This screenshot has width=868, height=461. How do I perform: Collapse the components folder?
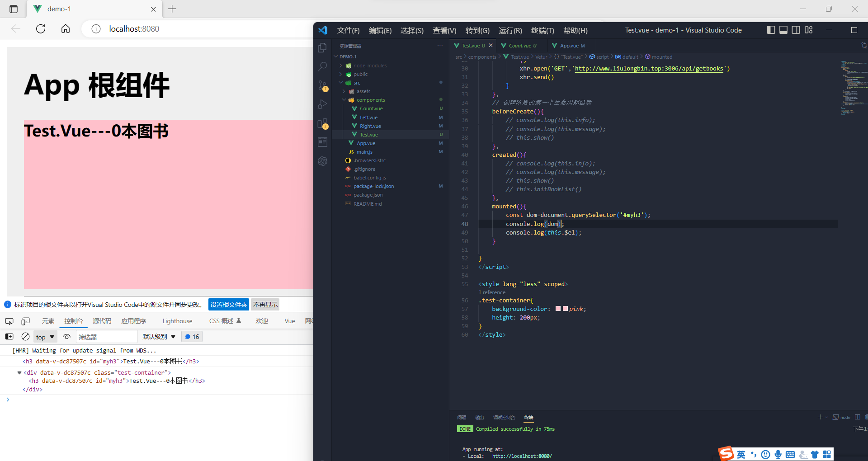tap(344, 100)
